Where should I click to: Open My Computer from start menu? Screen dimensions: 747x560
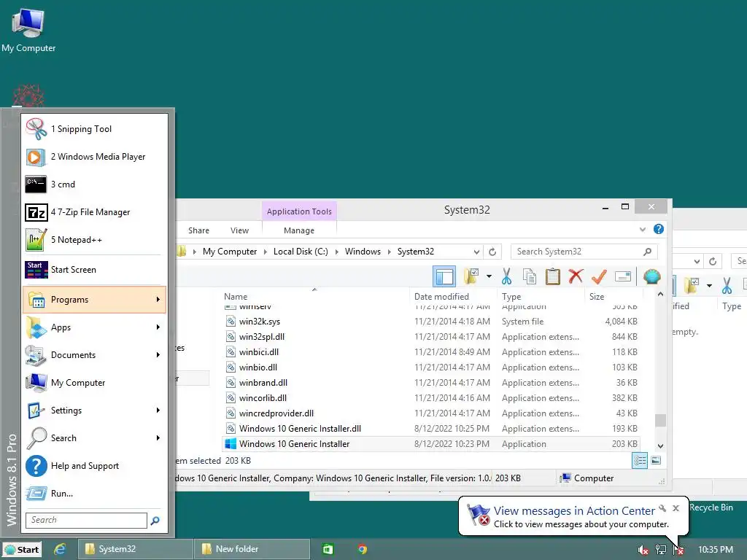[95, 382]
